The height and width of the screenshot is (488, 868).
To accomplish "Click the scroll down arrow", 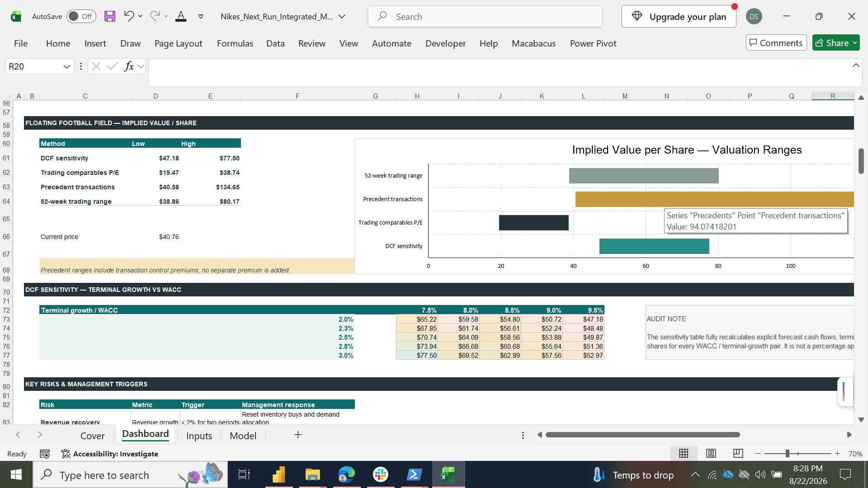I will pyautogui.click(x=861, y=420).
